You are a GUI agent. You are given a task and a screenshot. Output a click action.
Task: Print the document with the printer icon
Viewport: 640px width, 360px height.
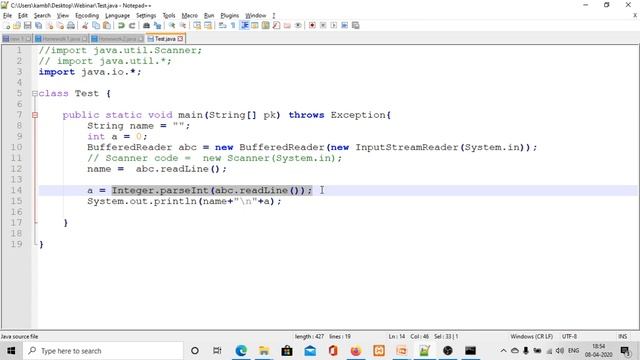[x=71, y=25]
